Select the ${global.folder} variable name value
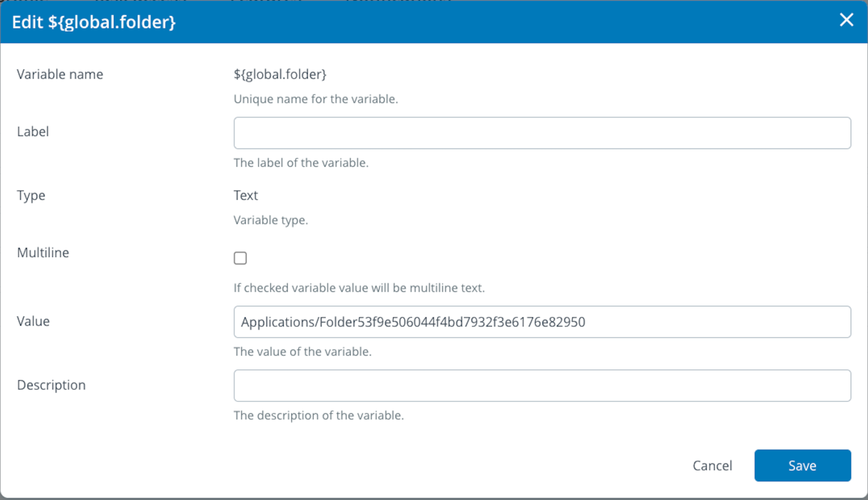This screenshot has height=500, width=868. point(280,74)
